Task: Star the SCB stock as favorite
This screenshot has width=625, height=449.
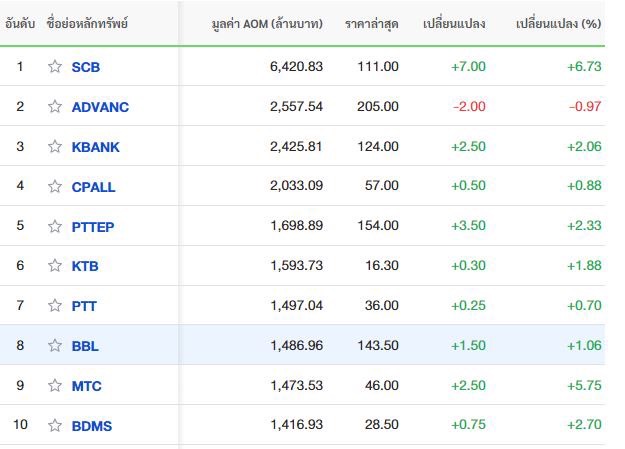Action: [55, 67]
